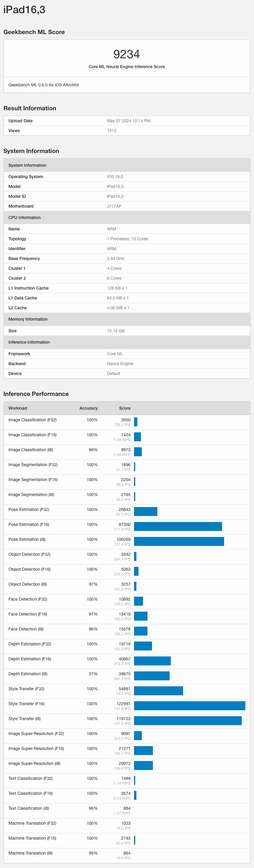Select the Geekbench ML 0.6.0 version line
This screenshot has width=254, height=868.
pyautogui.click(x=43, y=85)
